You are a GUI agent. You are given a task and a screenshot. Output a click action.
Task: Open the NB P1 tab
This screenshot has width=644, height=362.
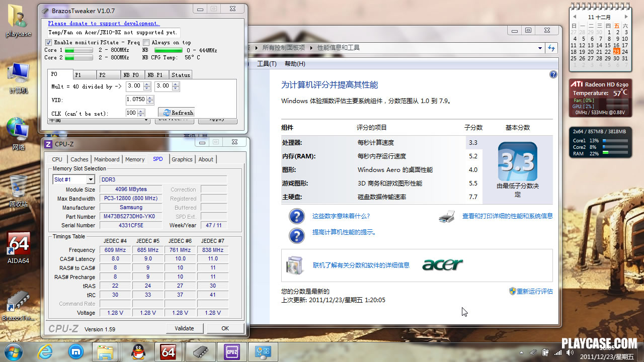(x=157, y=75)
